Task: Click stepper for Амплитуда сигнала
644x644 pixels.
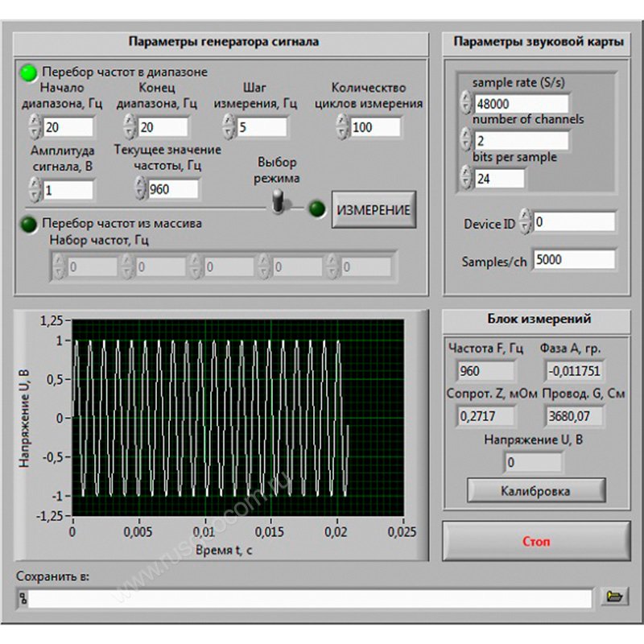Action: 35,190
